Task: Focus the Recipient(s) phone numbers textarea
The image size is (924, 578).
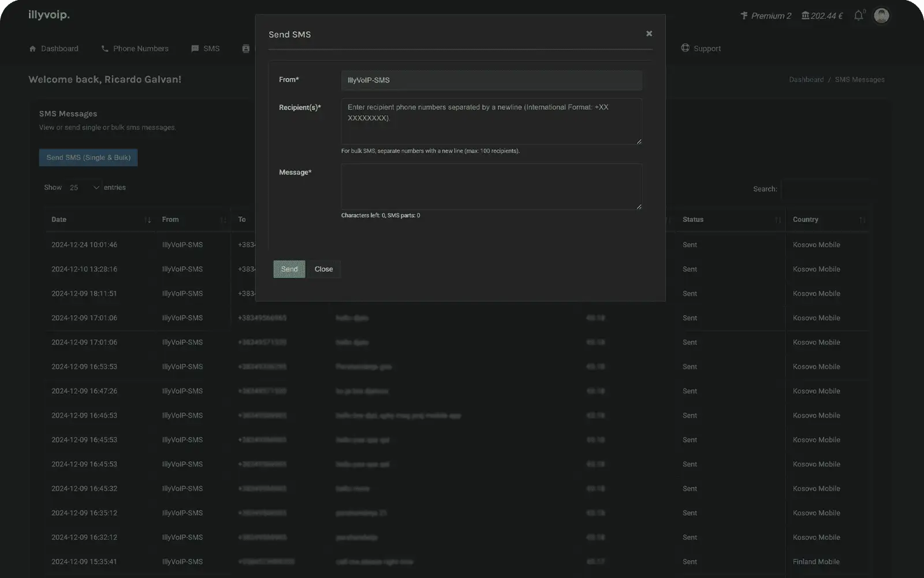Action: pyautogui.click(x=491, y=121)
